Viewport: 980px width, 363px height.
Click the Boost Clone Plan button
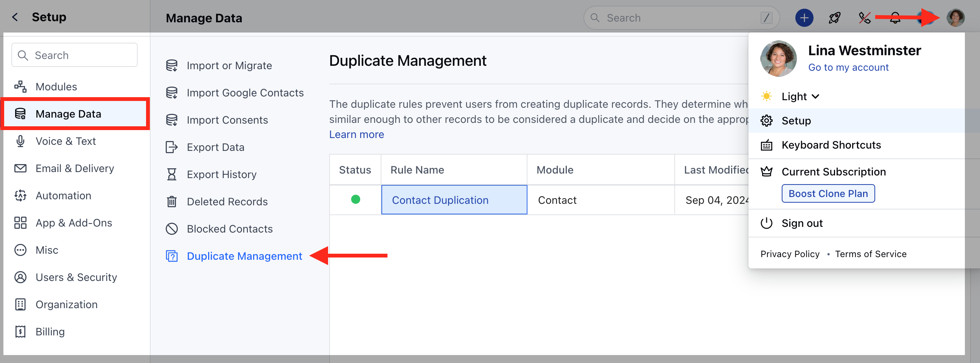point(828,194)
